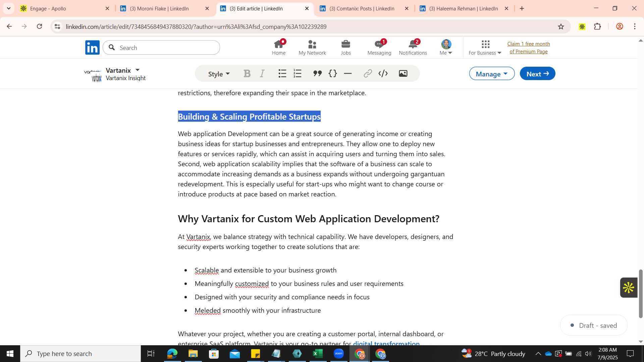Image resolution: width=644 pixels, height=362 pixels.
Task: Open Task View on the taskbar
Action: pos(151,354)
